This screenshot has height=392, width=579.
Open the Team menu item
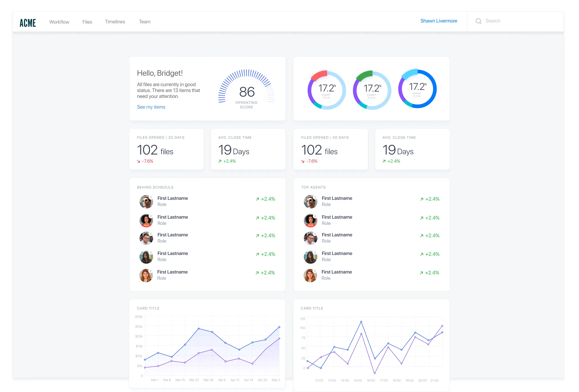tap(145, 22)
